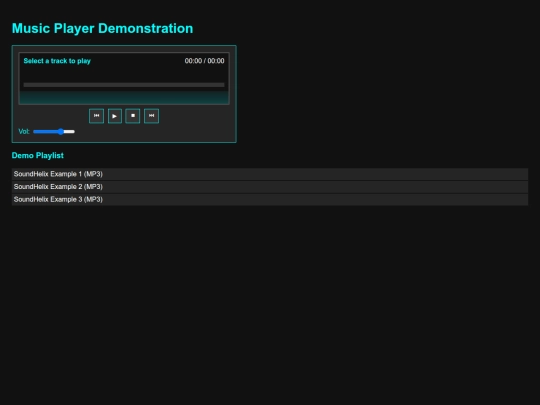Viewport: 540px width, 405px height.
Task: Adjust the Vol slider
Action: [x=54, y=132]
